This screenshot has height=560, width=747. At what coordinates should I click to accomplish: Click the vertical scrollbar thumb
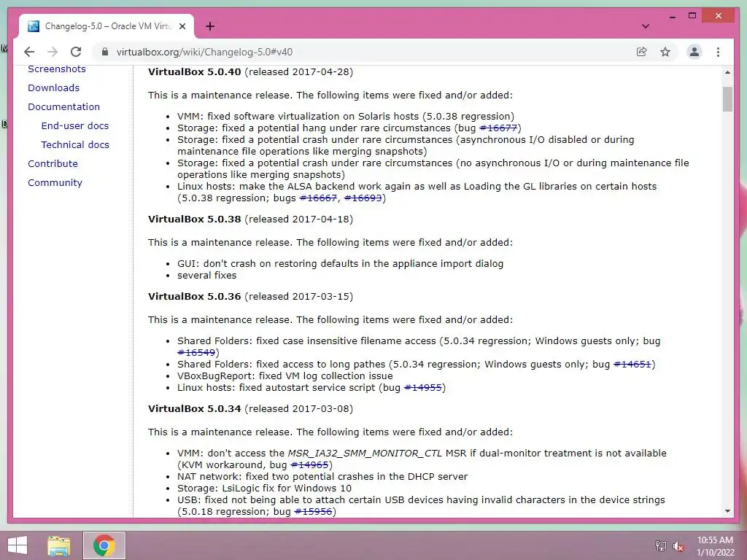(x=727, y=99)
